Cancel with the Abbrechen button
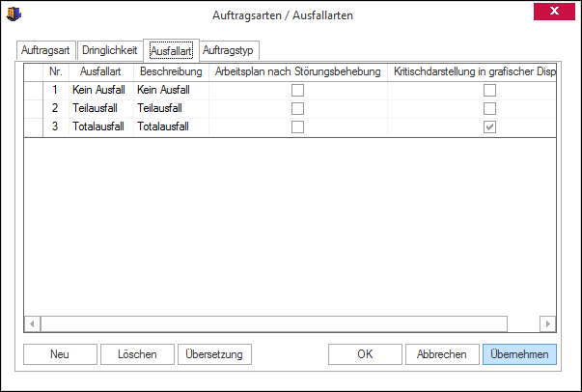The image size is (582, 392). click(x=442, y=354)
